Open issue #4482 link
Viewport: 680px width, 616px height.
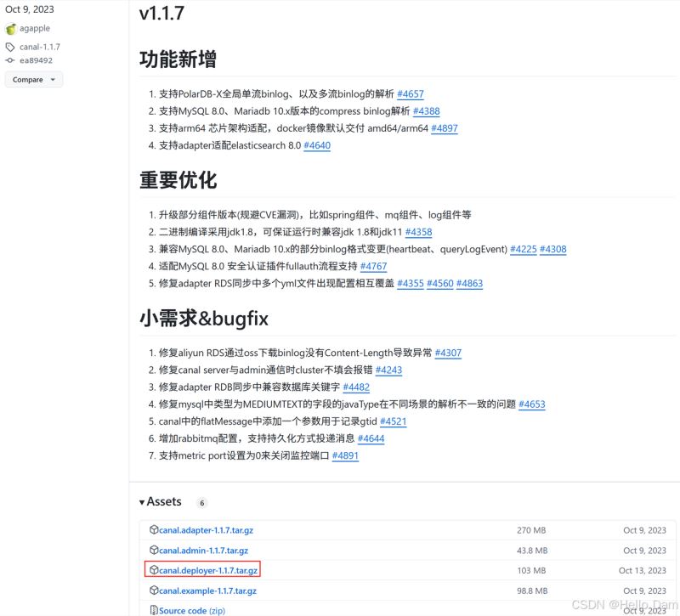pos(356,387)
